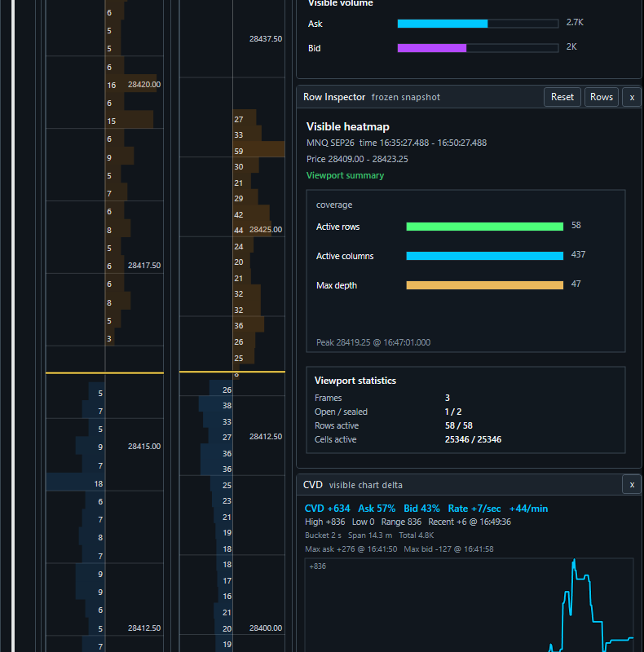The height and width of the screenshot is (652, 644).
Task: Click the Viewport statistics heading
Action: pos(355,381)
